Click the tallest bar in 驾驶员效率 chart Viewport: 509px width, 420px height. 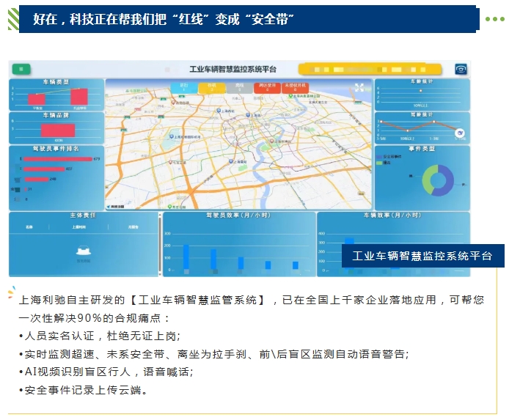(x=186, y=257)
